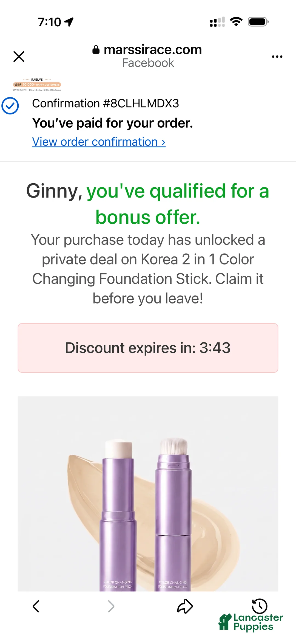
Task: Tap the Raelys store logo banner
Action: click(x=37, y=85)
